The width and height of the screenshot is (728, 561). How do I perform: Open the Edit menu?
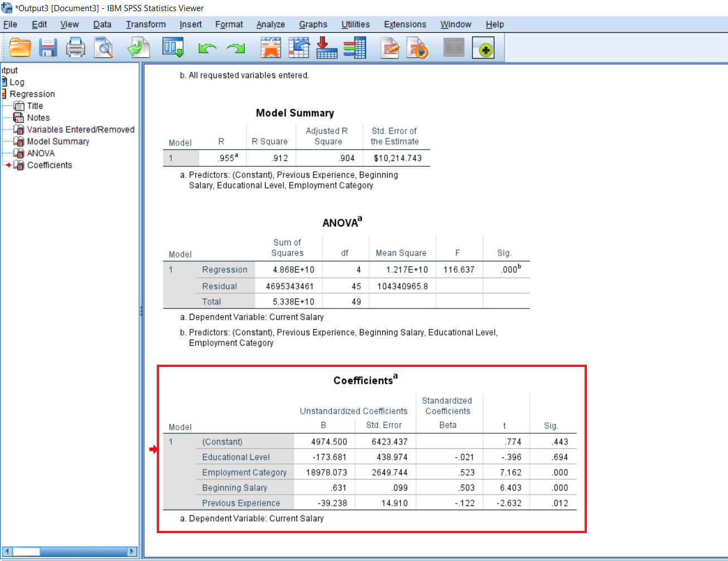pos(39,25)
